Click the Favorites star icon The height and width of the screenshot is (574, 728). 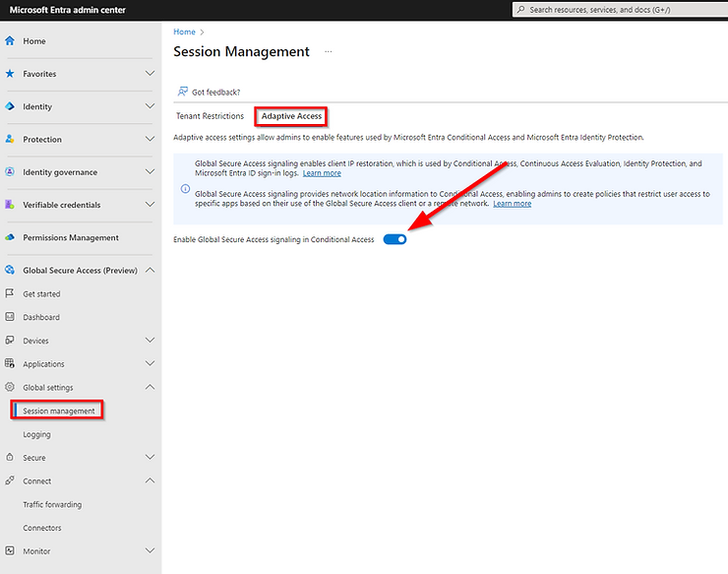point(10,74)
